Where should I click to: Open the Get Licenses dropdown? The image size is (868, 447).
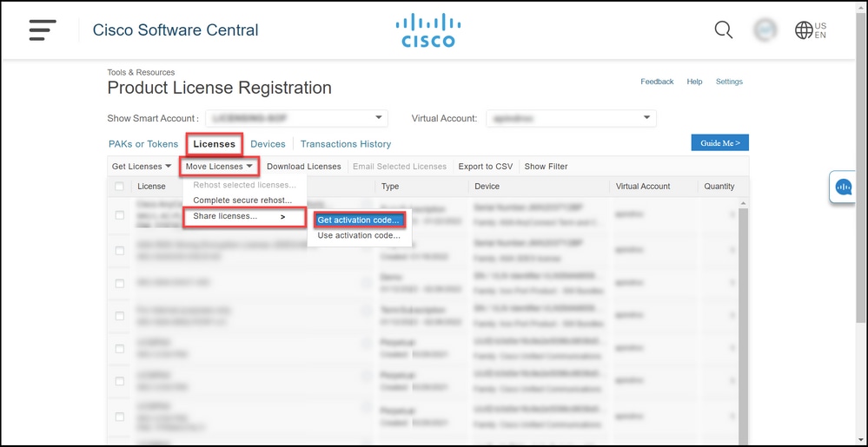[142, 166]
